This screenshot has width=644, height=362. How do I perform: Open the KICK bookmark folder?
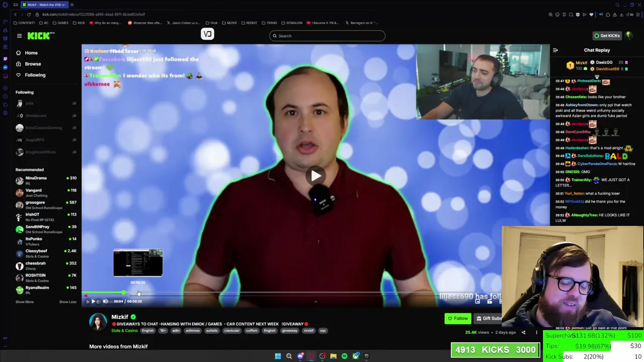79,23
